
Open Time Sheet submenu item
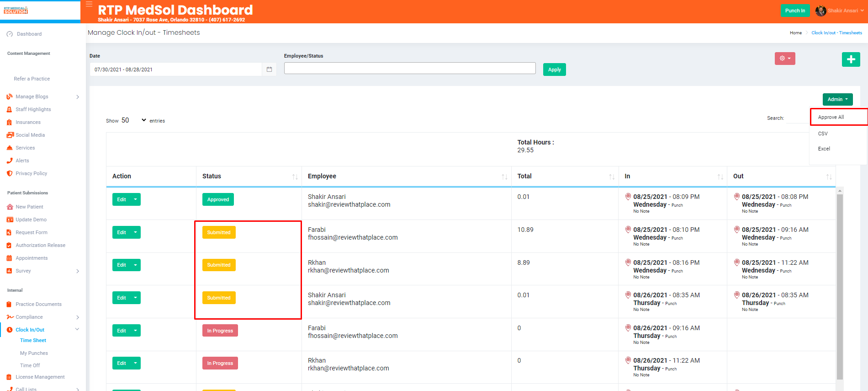[x=33, y=340]
